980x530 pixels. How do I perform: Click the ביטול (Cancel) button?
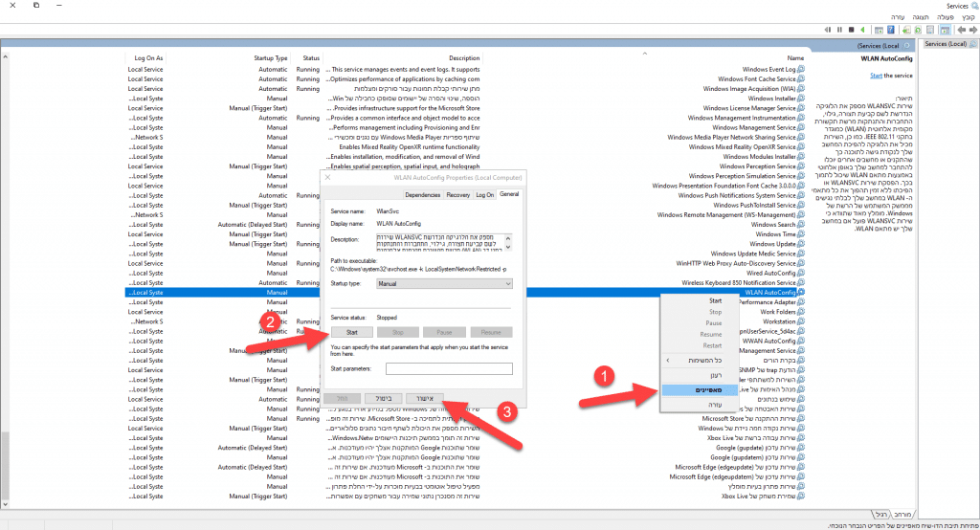pyautogui.click(x=384, y=399)
